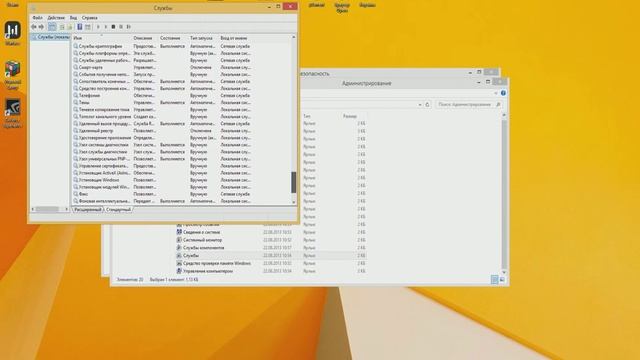
Task: Click refresh button beside Администрирование address bar
Action: point(427,104)
